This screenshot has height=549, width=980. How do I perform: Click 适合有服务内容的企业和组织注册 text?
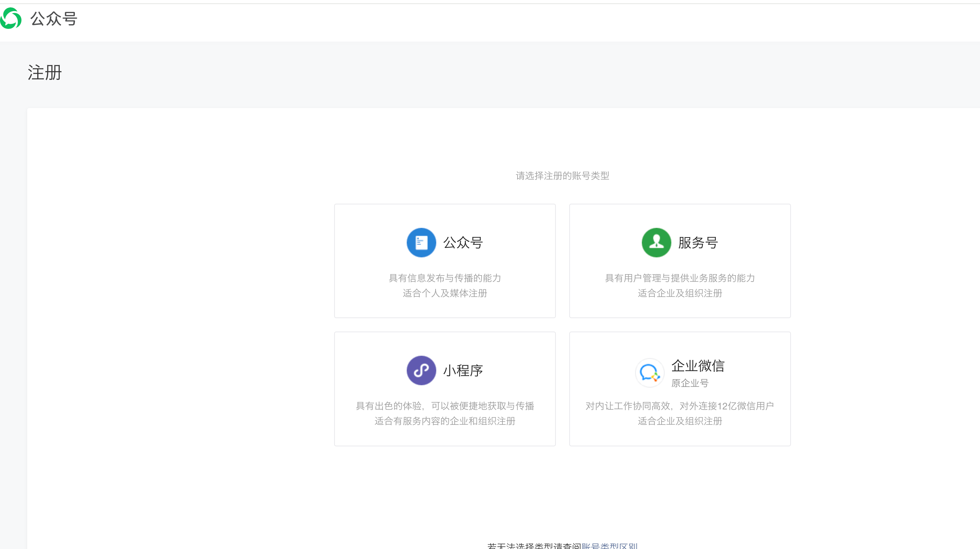[445, 421]
